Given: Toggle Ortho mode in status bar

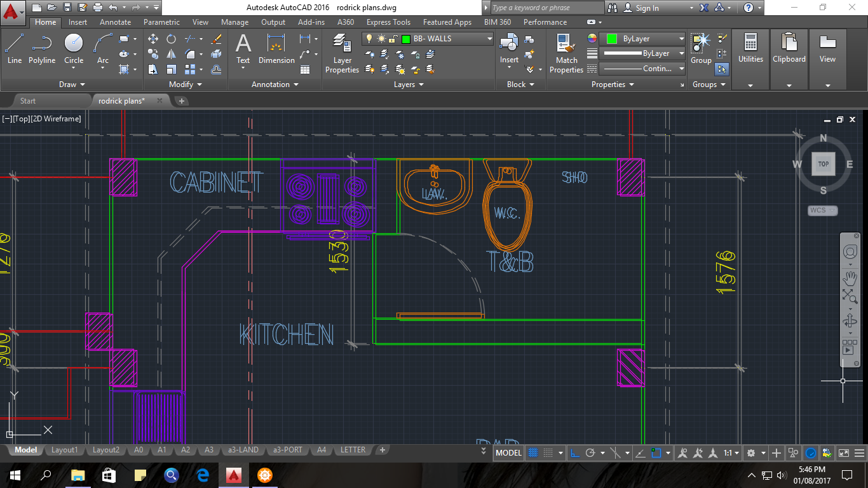Looking at the screenshot, I should (x=575, y=453).
